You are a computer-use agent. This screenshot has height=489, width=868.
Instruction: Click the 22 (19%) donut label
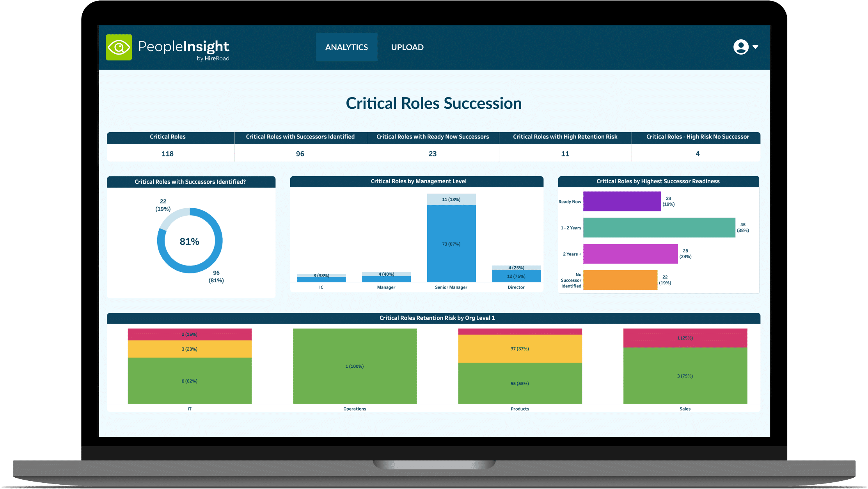(x=163, y=205)
